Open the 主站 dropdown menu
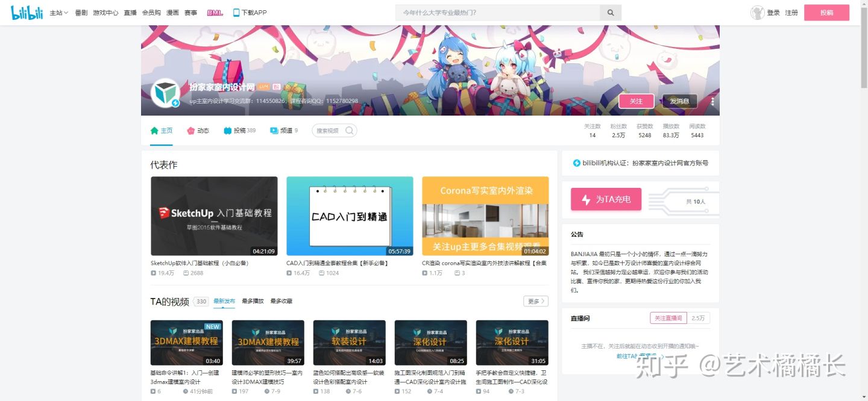This screenshot has height=401, width=868. [58, 12]
